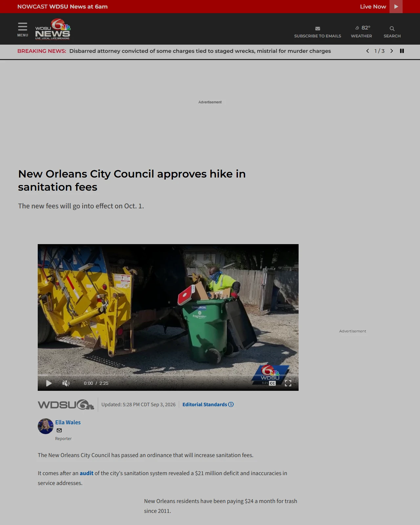
Task: Click the Editorial Standards info icon
Action: tap(231, 405)
